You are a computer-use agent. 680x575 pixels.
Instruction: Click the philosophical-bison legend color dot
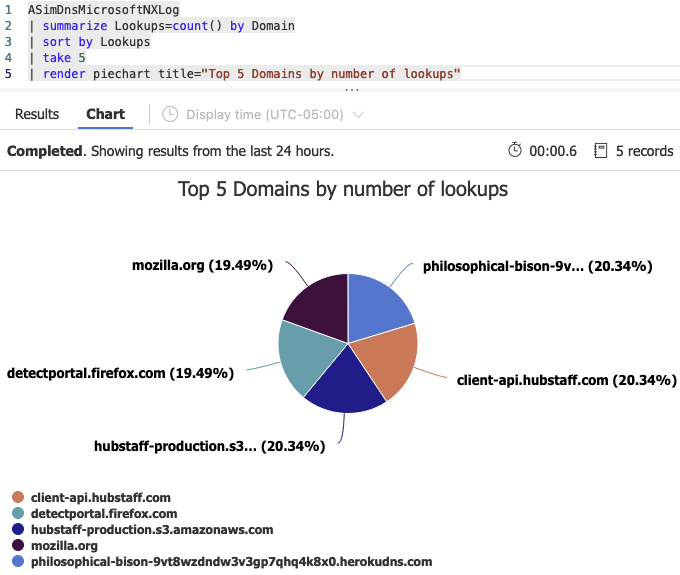tap(18, 562)
